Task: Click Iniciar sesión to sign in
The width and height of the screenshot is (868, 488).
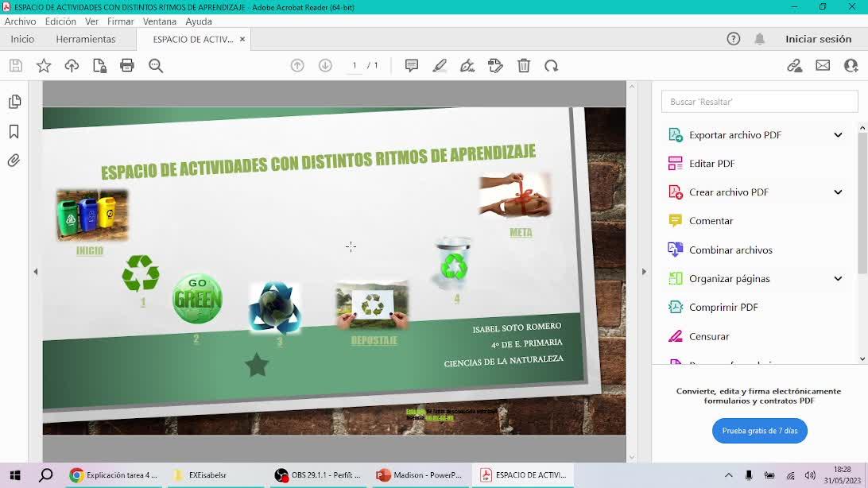Action: [x=818, y=39]
